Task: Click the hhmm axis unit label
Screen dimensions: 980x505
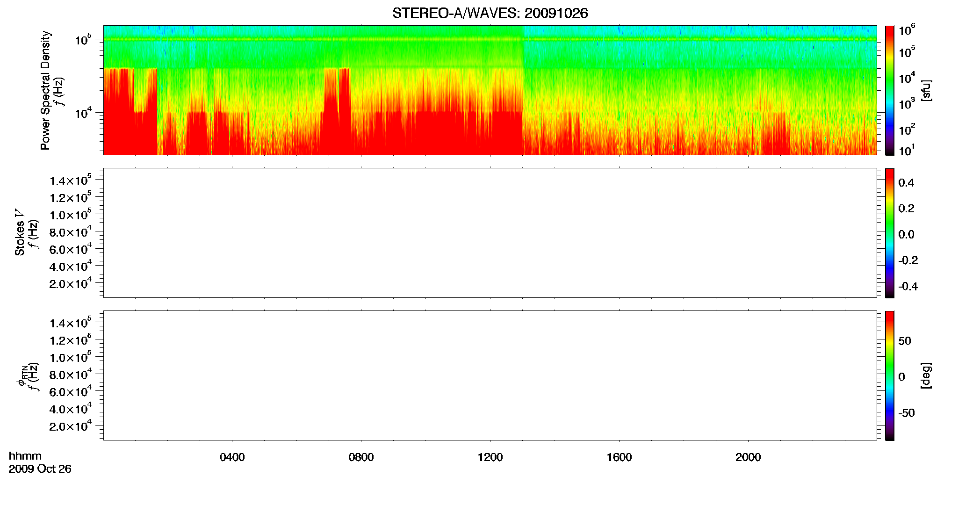Action: coord(25,456)
